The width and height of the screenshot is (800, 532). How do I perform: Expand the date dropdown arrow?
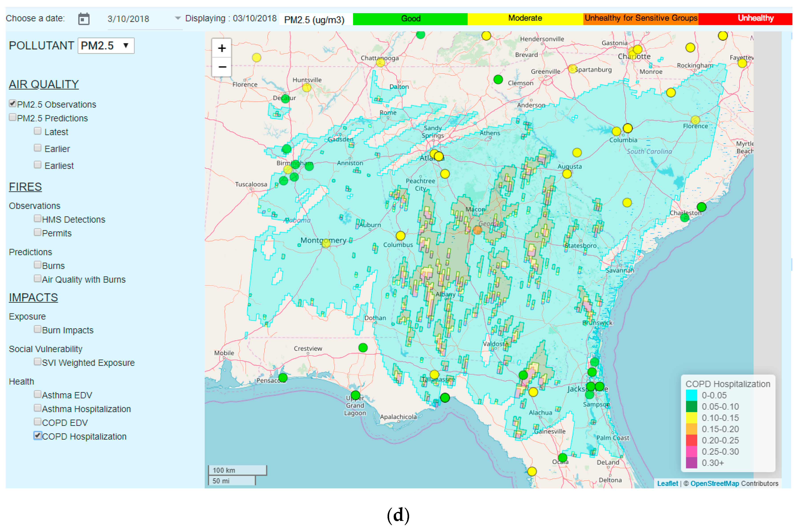[177, 18]
